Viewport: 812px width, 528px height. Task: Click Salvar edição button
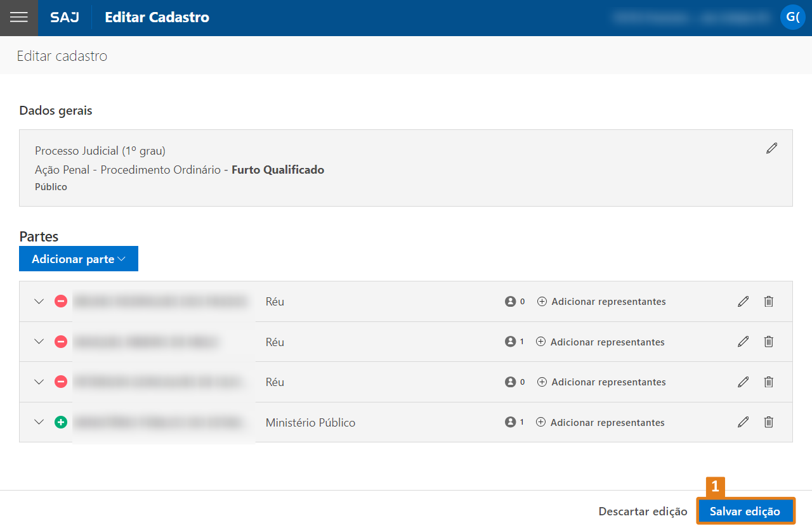745,512
